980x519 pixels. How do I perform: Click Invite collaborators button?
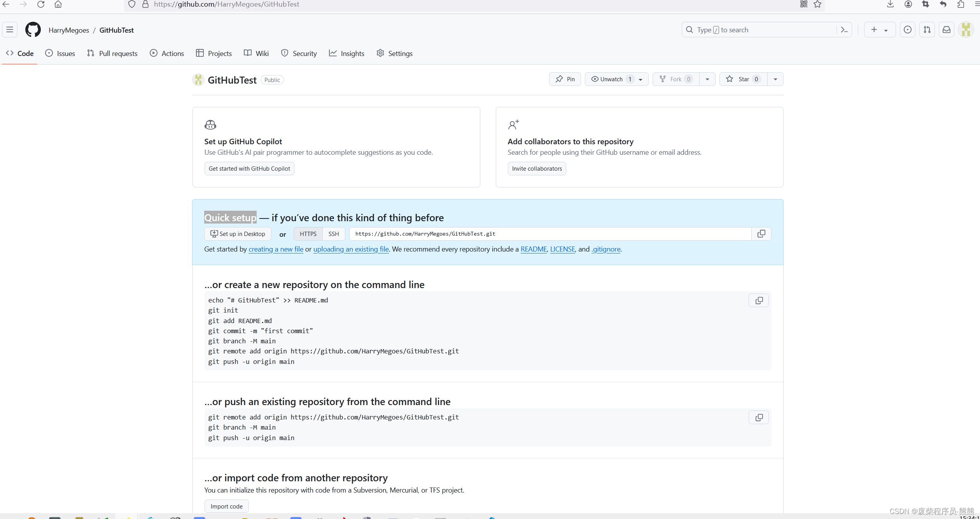(537, 169)
